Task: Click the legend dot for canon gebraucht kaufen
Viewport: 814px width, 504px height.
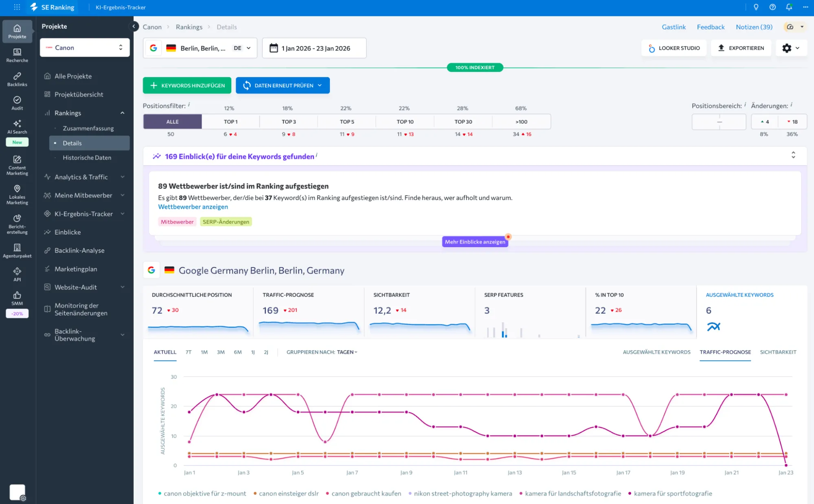Action: click(x=327, y=493)
